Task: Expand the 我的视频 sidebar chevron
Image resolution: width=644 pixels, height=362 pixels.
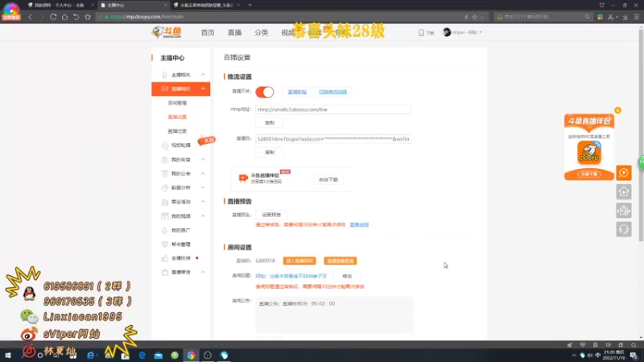Action: (x=203, y=216)
